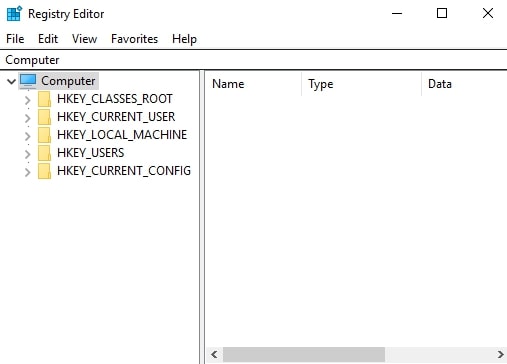Expand the HKEY_USERS key
The height and width of the screenshot is (364, 507).
point(28,154)
